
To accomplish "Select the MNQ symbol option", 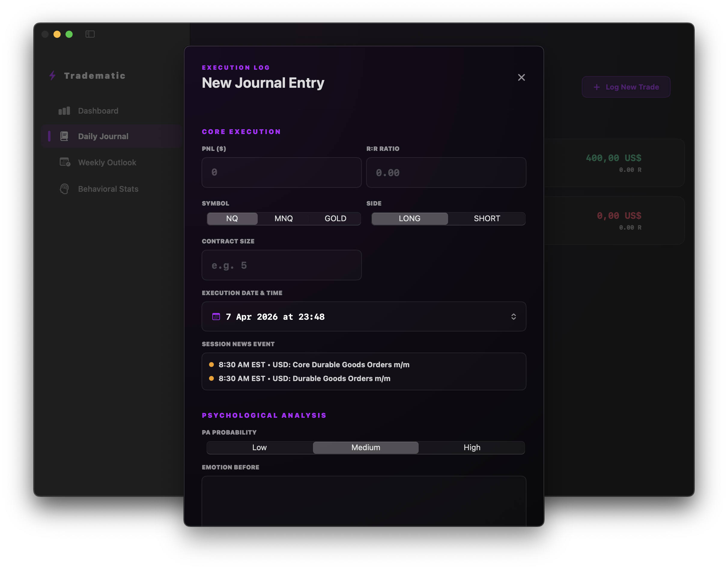I will coord(283,219).
